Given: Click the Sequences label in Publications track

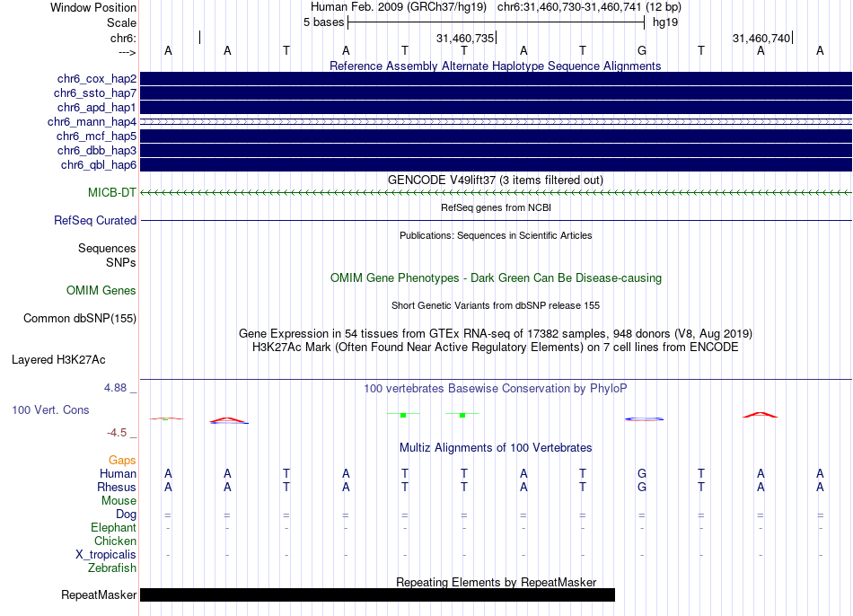Looking at the screenshot, I should coord(107,249).
